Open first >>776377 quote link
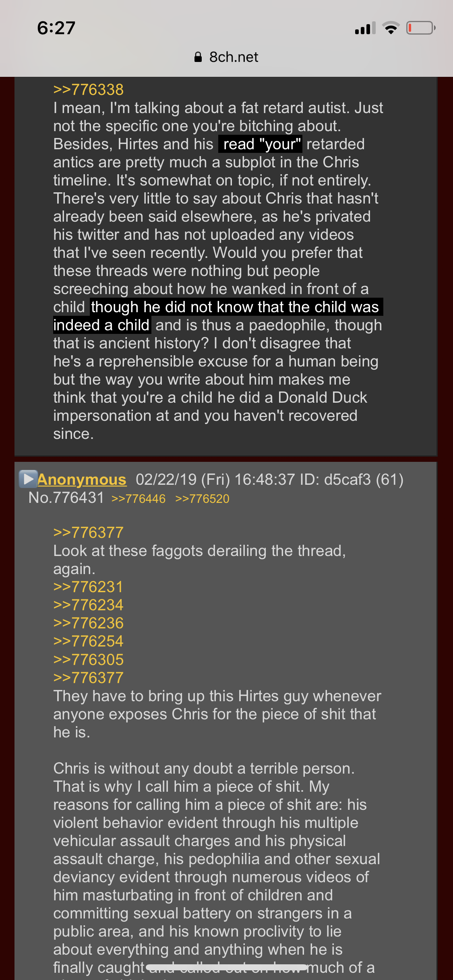This screenshot has height=980, width=453. tap(88, 533)
